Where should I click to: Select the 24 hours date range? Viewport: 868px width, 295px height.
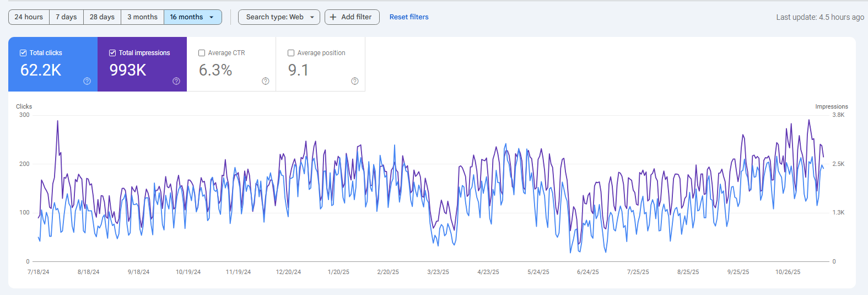29,17
